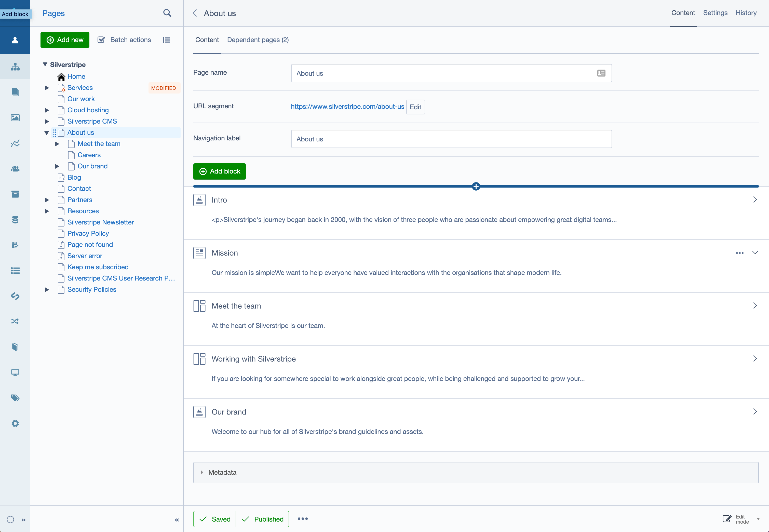Open the Archive box icon in sidebar
769x532 pixels.
pyautogui.click(x=15, y=194)
